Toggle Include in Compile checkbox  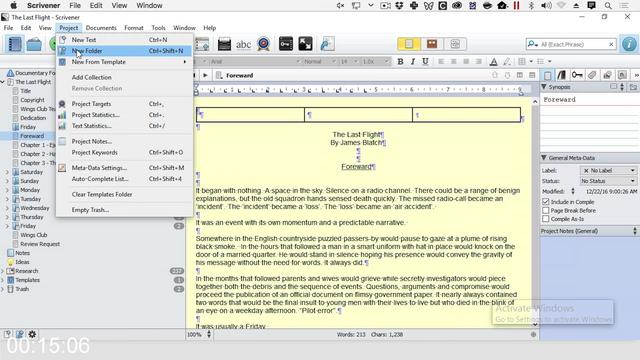tap(546, 202)
